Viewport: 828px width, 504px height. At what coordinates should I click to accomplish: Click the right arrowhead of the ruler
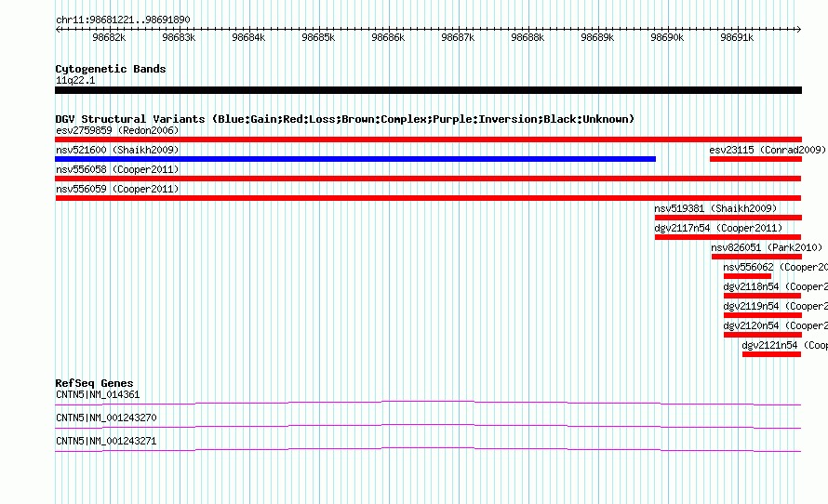pos(799,30)
